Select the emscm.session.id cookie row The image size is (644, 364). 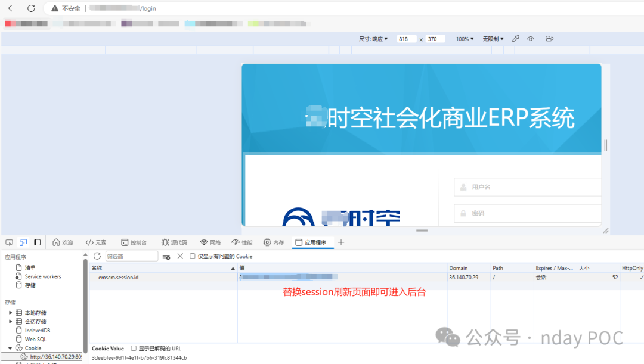click(x=367, y=278)
